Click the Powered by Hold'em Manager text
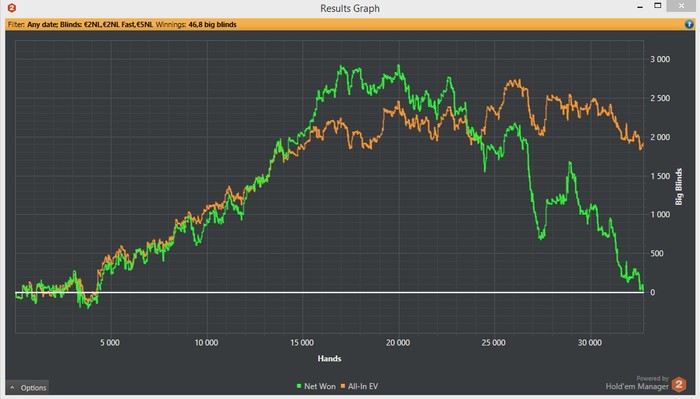The width and height of the screenshot is (700, 399). (x=637, y=383)
